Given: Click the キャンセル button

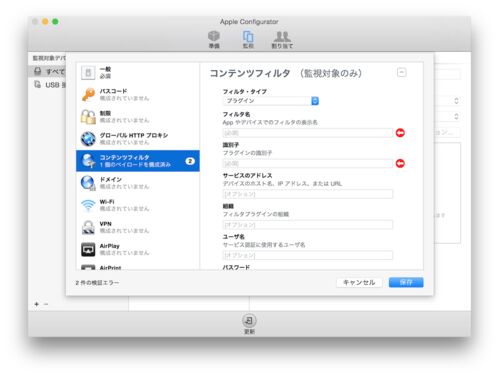Looking at the screenshot, I should tap(359, 282).
